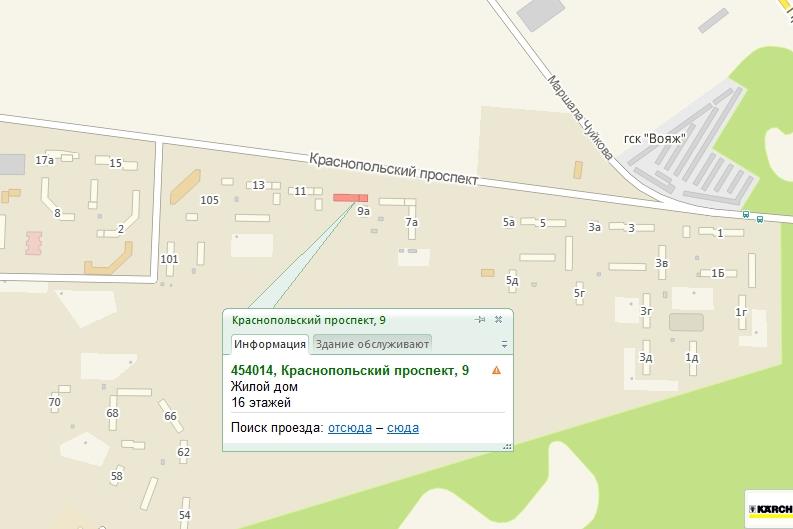Click the orange warning triangle icon
This screenshot has width=793, height=529.
coord(497,371)
